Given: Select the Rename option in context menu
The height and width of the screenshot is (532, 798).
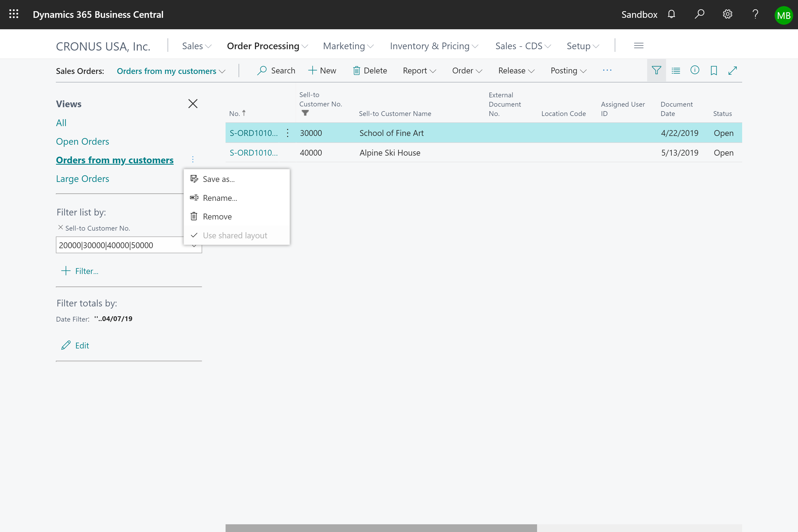Looking at the screenshot, I should tap(220, 197).
